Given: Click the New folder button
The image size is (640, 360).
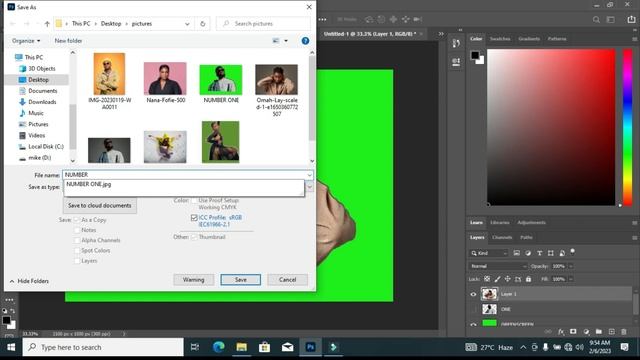Looking at the screenshot, I should coord(68,41).
